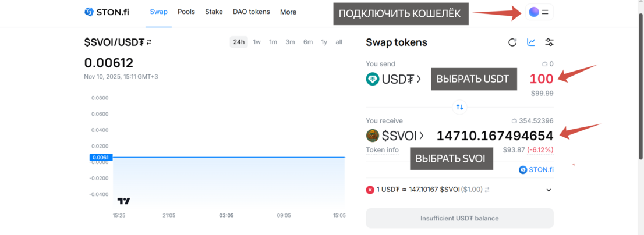Open the More navigation menu

coord(288,12)
